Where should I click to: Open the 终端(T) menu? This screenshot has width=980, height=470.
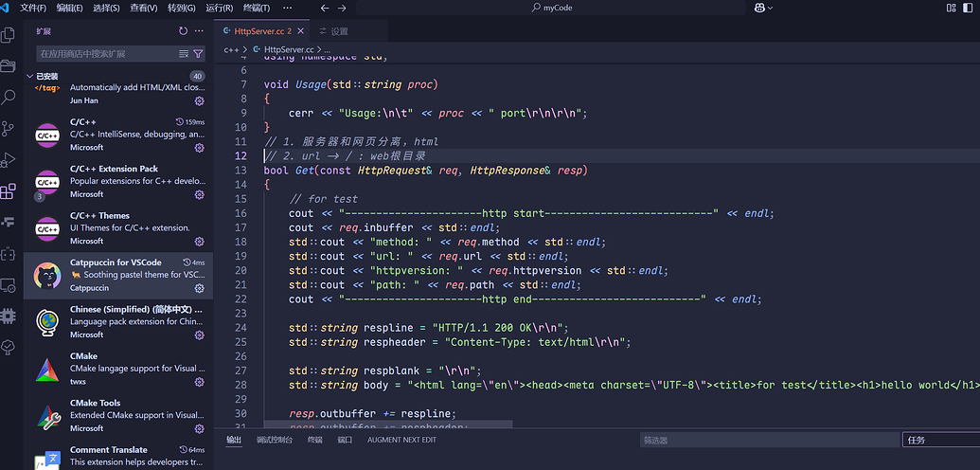(x=257, y=9)
